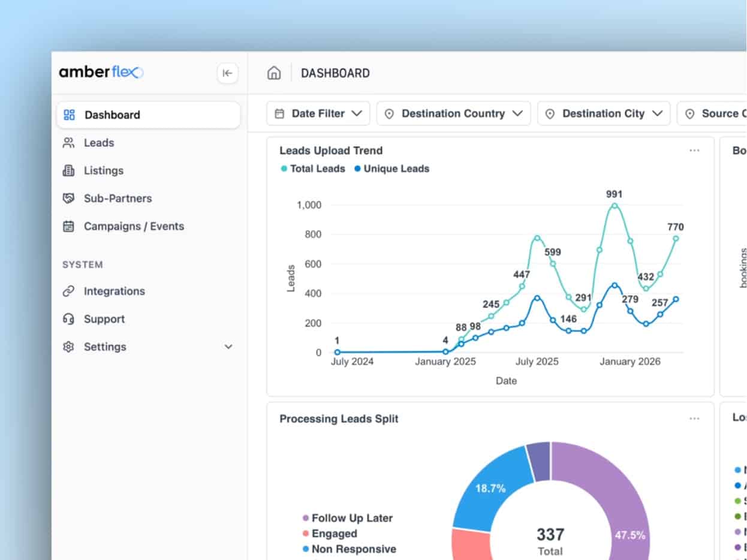Click the Processing Leads Split title

[x=339, y=419]
